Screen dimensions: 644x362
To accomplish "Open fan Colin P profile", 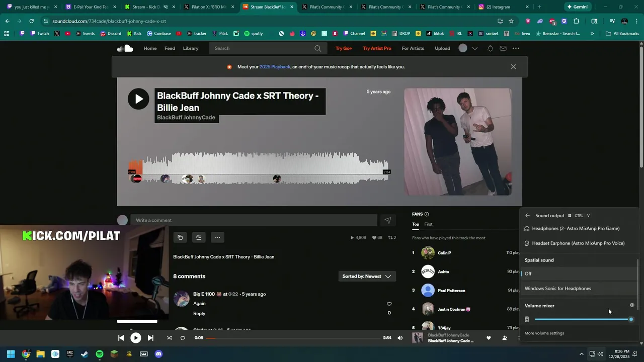I will (444, 253).
